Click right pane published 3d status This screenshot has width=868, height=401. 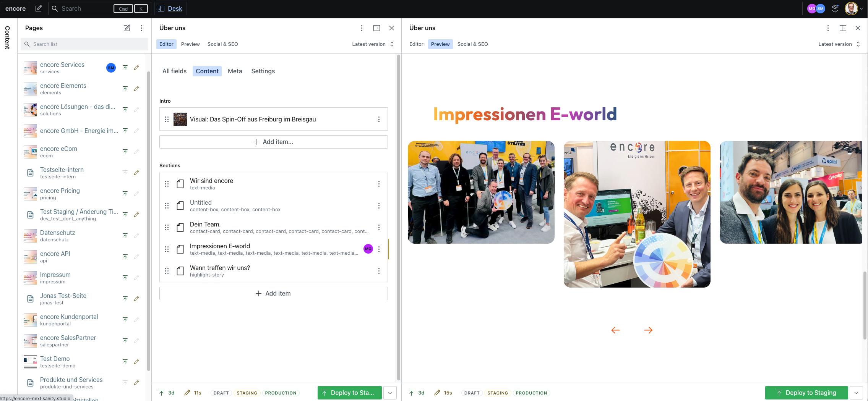tap(417, 393)
